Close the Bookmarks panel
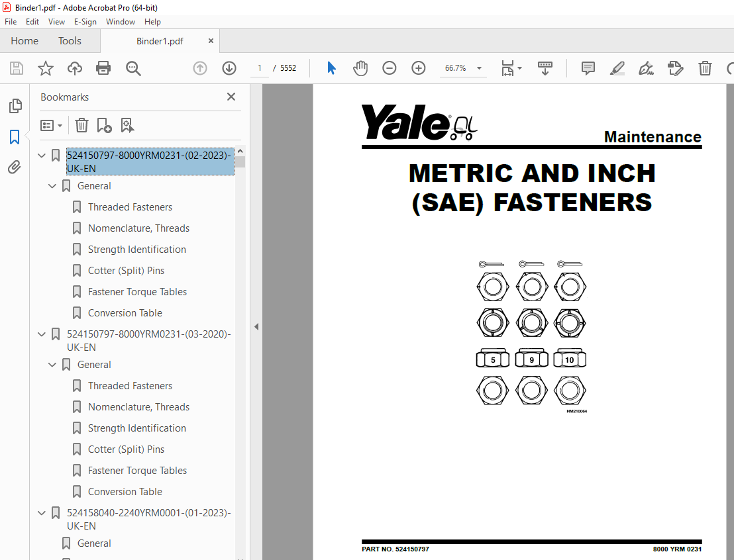 point(231,97)
